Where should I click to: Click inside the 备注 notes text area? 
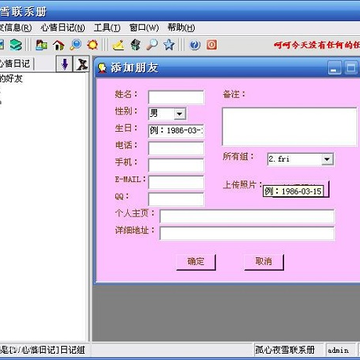(290, 127)
